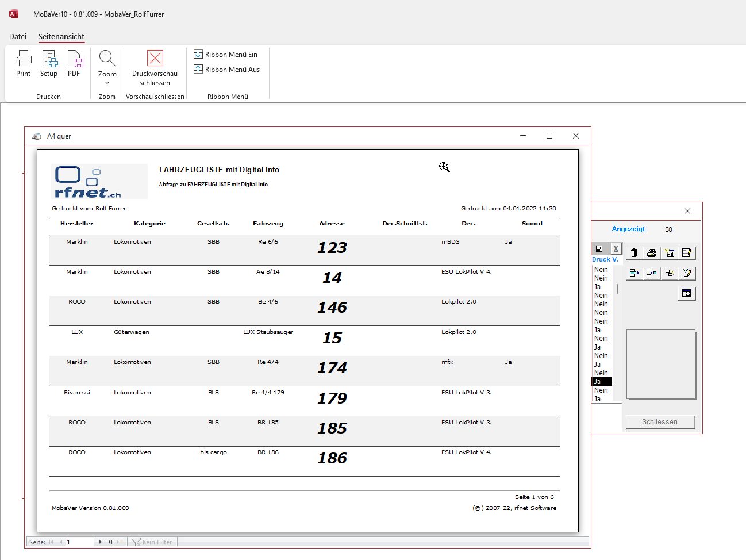Open the Datei menu
Screen dimensions: 746x560
point(18,36)
